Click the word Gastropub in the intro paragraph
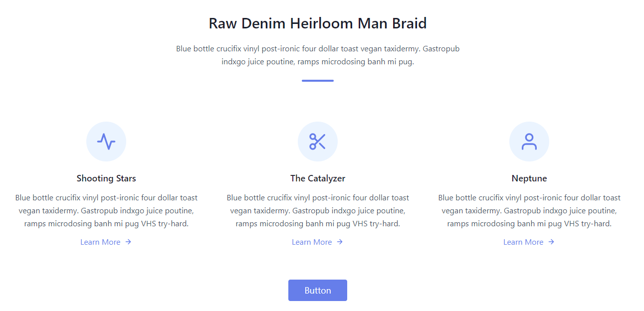Screen dimensions: 644x311 (x=441, y=49)
